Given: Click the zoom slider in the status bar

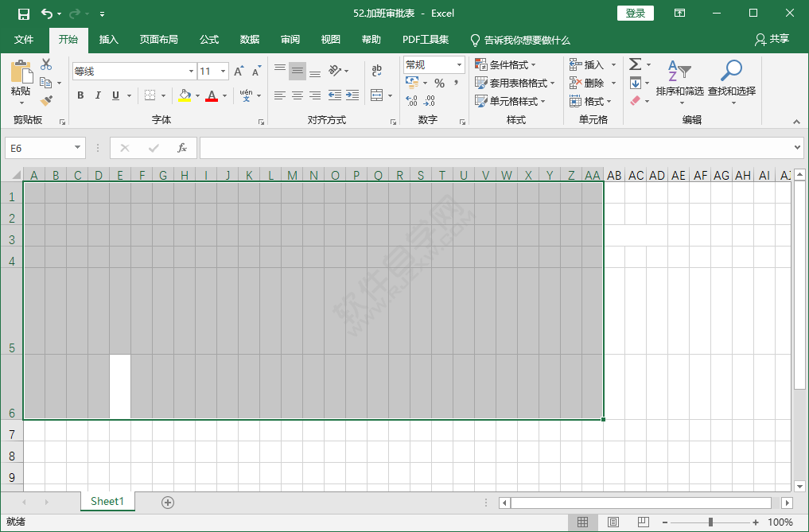Looking at the screenshot, I should click(x=710, y=522).
